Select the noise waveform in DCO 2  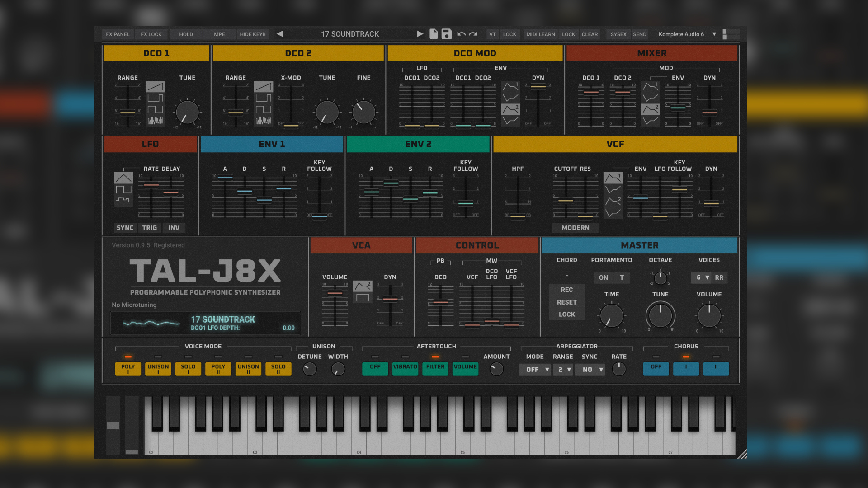tap(264, 120)
